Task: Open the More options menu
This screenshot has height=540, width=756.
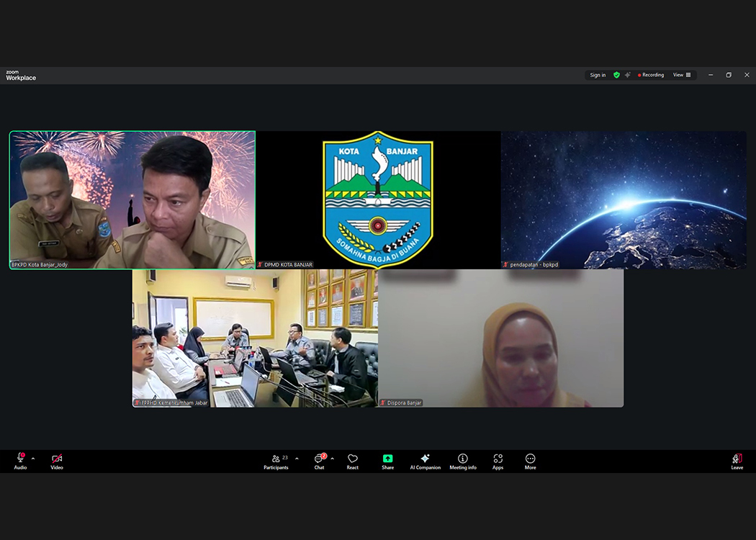Action: tap(530, 461)
